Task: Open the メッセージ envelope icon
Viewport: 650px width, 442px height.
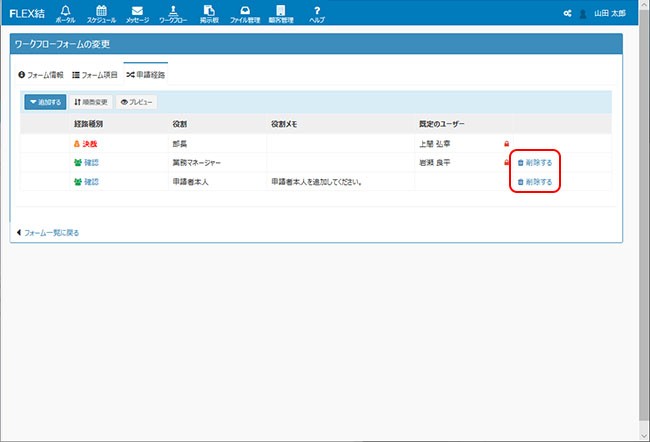Action: [x=137, y=14]
